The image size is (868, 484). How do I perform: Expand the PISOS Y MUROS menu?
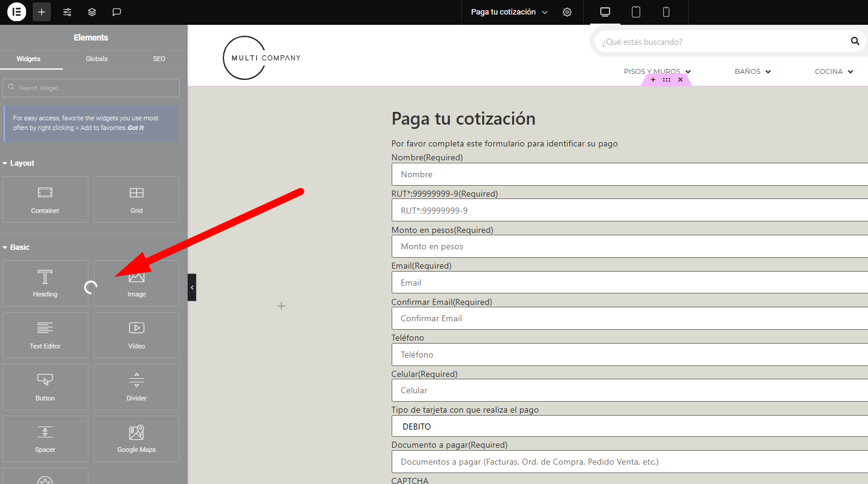(657, 71)
